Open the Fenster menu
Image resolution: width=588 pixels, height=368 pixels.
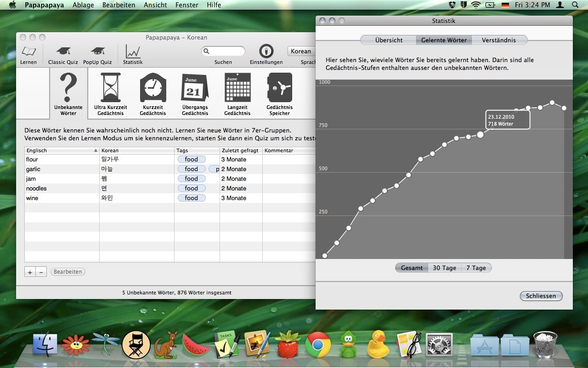(x=187, y=5)
